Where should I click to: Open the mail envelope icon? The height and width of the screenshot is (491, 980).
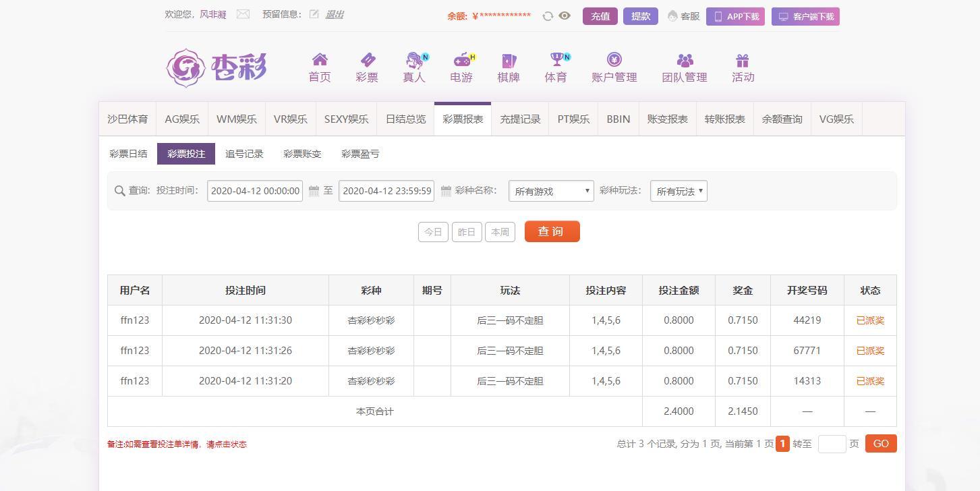243,14
